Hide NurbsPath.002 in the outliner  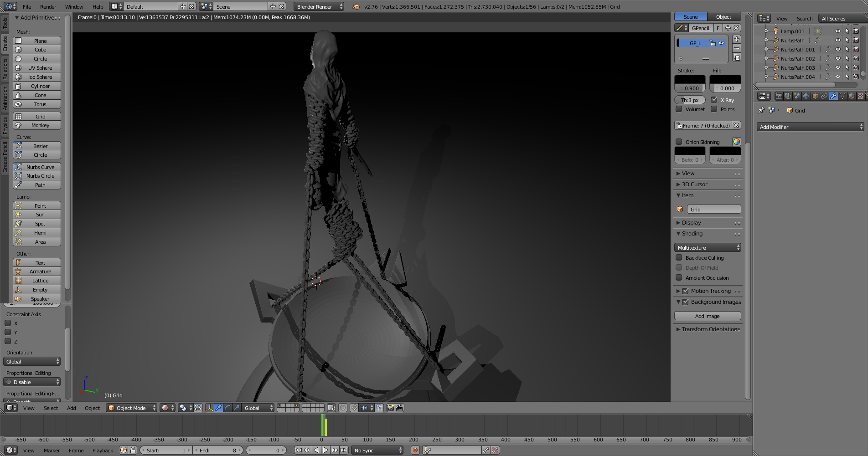(x=837, y=58)
